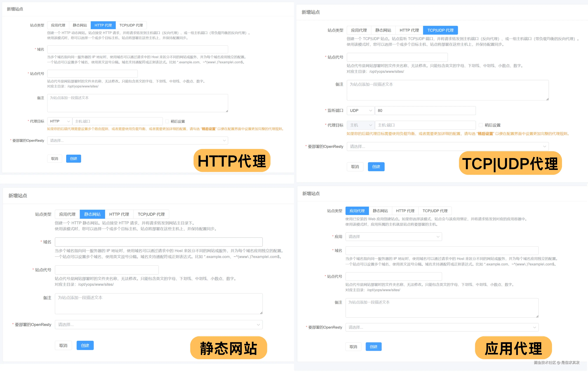Click 取消 button in the TCP|UDP代理 form
The width and height of the screenshot is (588, 373).
[x=355, y=167]
